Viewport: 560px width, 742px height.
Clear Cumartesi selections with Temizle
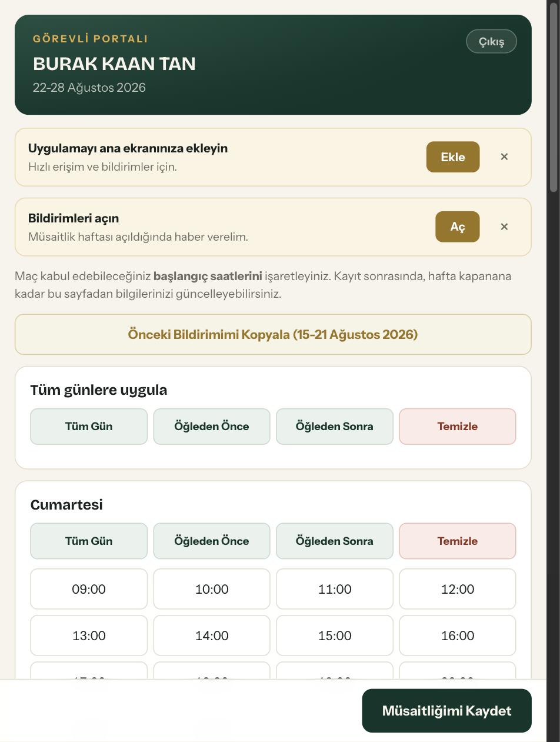click(458, 541)
